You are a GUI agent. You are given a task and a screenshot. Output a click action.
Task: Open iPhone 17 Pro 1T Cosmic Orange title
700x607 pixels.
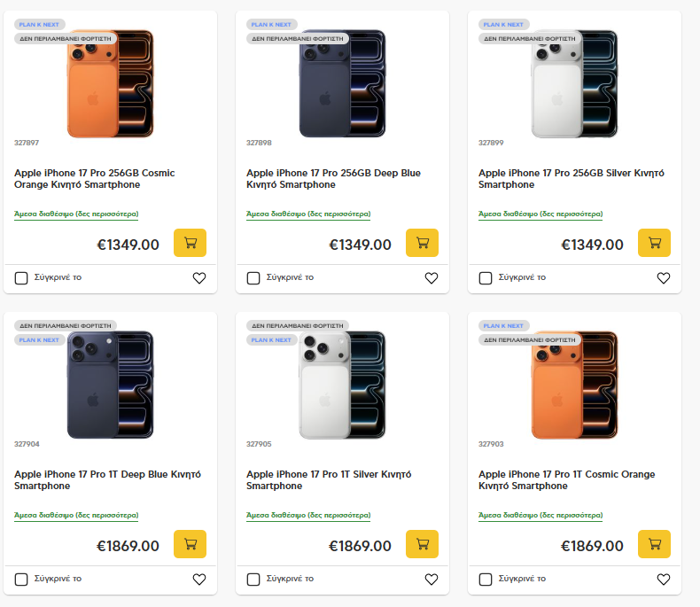click(566, 480)
